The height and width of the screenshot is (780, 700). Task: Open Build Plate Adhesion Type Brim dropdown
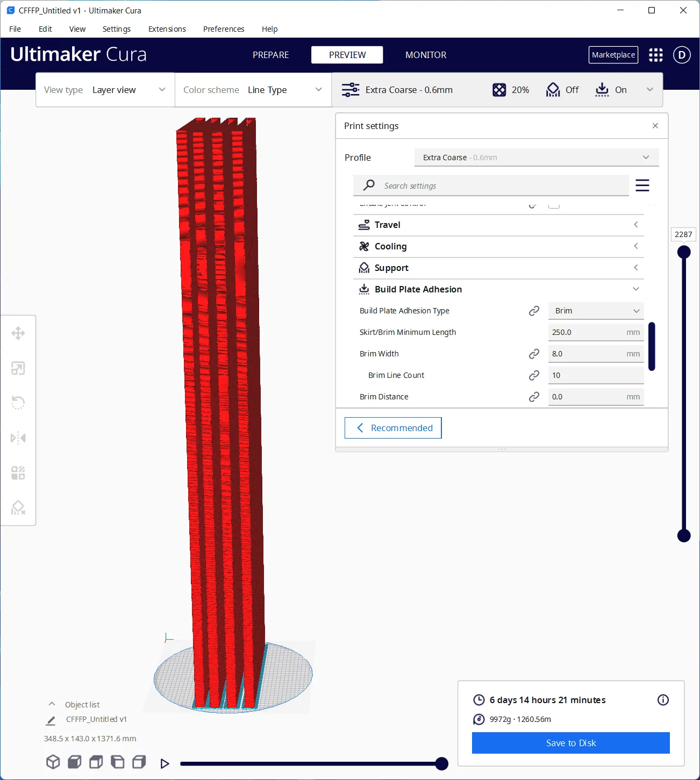coord(596,311)
